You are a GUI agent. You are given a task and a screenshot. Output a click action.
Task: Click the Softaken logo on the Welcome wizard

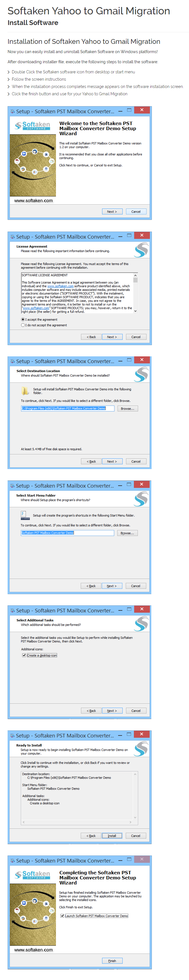pos(33,126)
